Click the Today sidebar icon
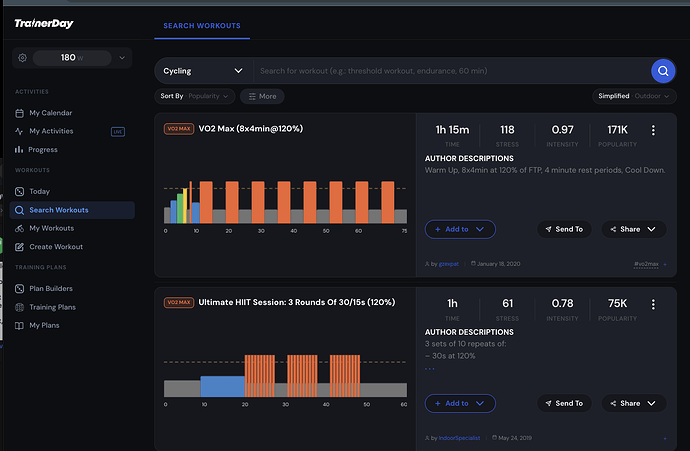690x451 pixels. coord(19,191)
